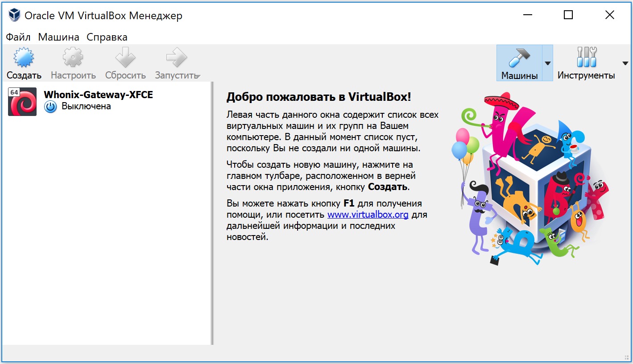Select the Машины hammer tool button

[519, 63]
